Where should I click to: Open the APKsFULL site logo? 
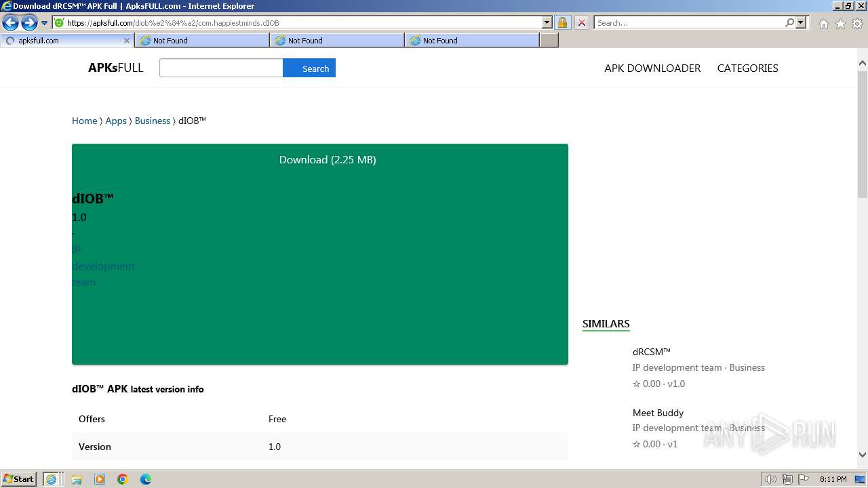coord(115,68)
